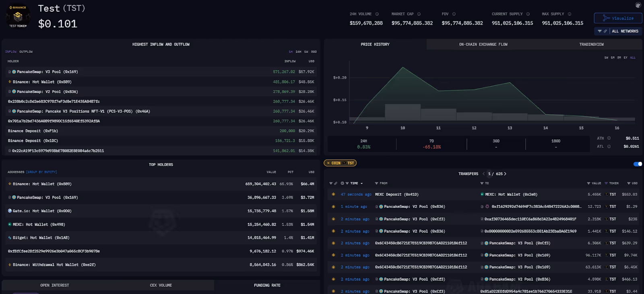Switch to the PRICE HISTORY tab
The image size is (644, 294).
pos(375,44)
